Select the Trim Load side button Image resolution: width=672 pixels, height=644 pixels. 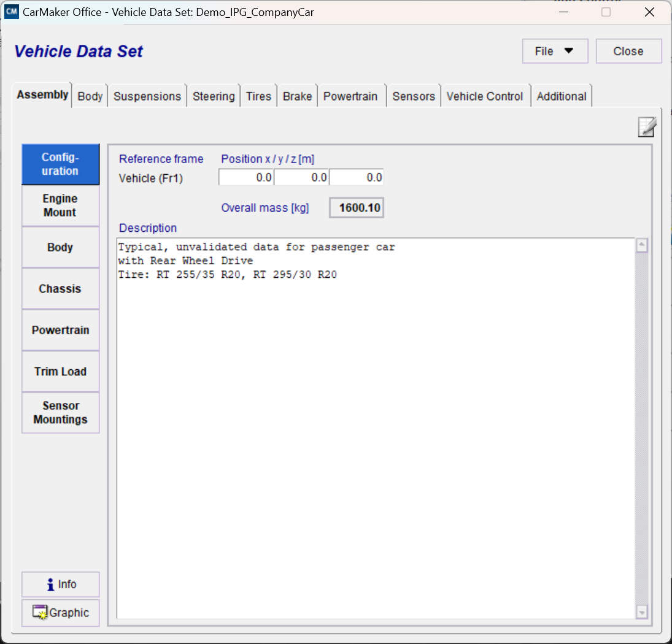tap(60, 372)
